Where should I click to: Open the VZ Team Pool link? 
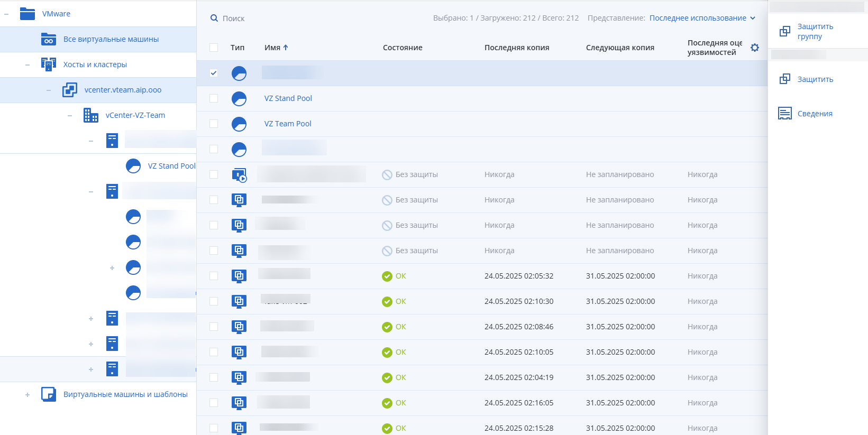[x=288, y=124]
